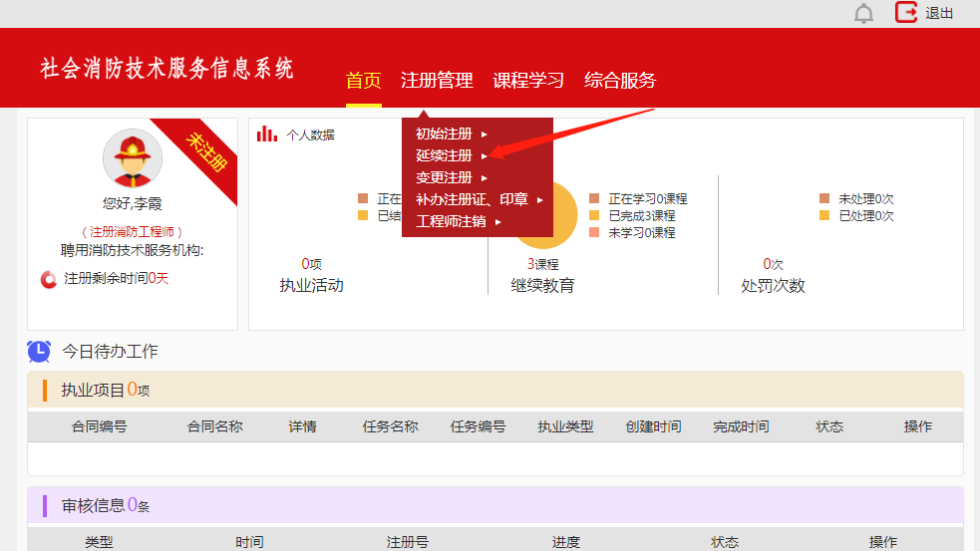Click the 今日待办工作 heading

(110, 351)
